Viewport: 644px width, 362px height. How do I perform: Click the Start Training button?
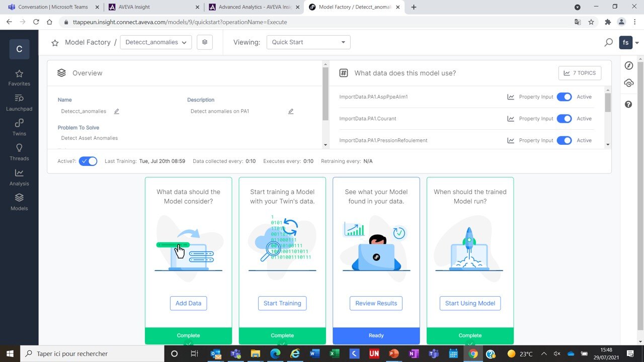coord(282,303)
